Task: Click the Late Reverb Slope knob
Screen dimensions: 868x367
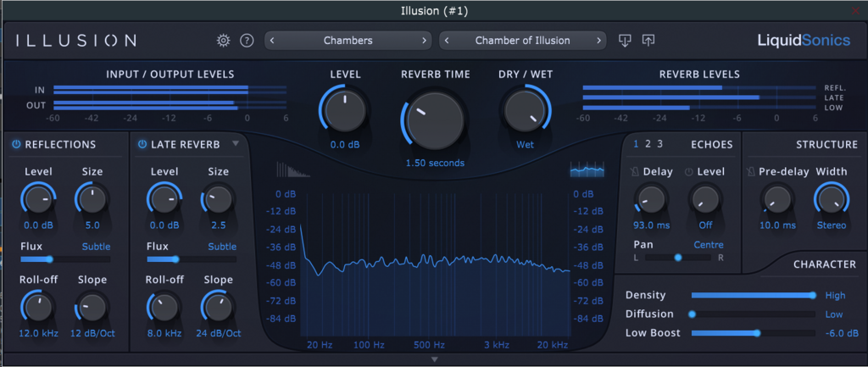Action: coord(218,308)
